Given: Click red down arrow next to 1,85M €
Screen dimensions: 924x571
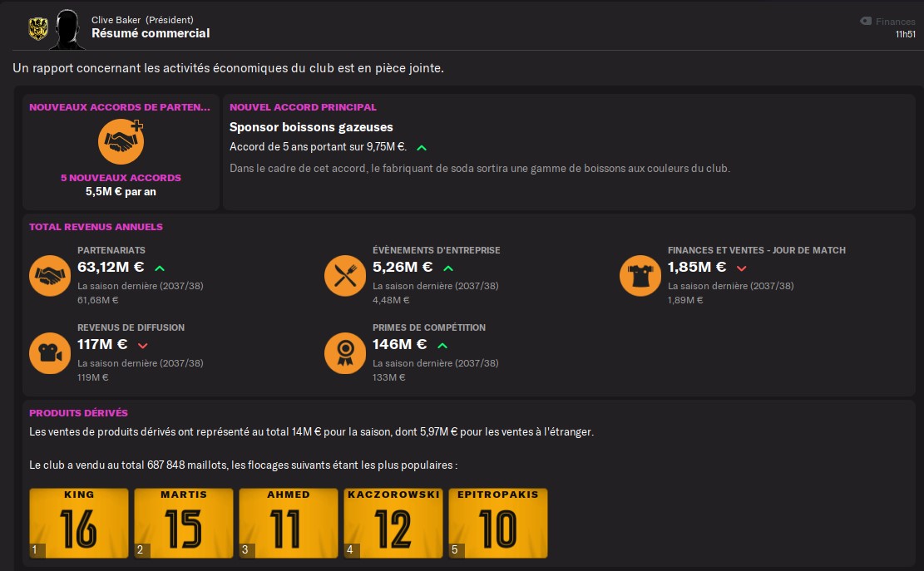Looking at the screenshot, I should (741, 268).
